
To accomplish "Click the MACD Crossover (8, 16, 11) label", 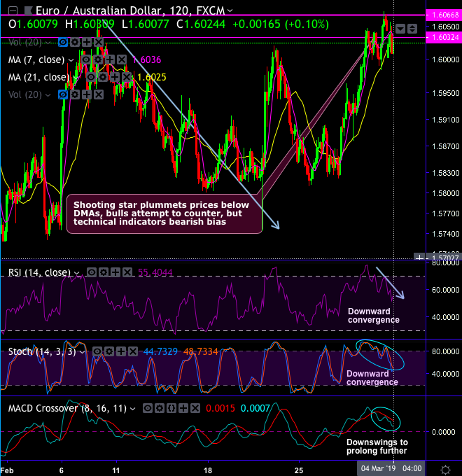I will 67,409.
